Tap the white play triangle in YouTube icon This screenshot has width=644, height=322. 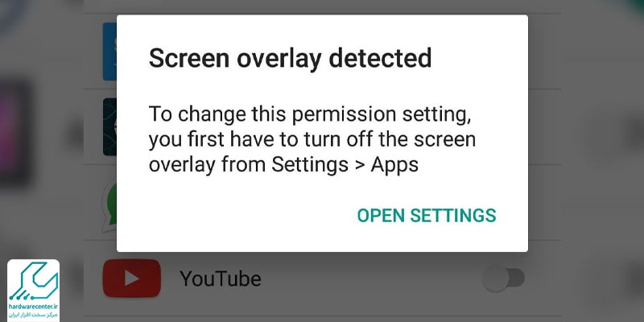click(x=132, y=279)
